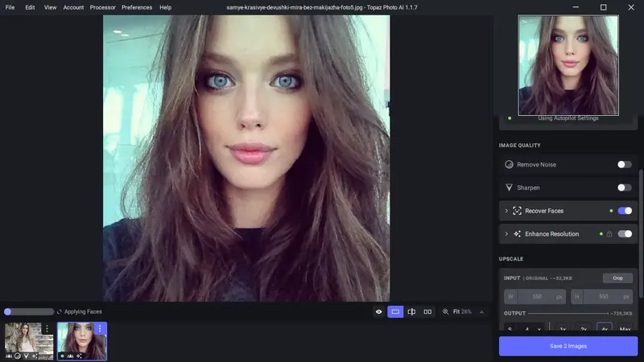
Task: Open the scale factor dropdown
Action: (x=525, y=327)
